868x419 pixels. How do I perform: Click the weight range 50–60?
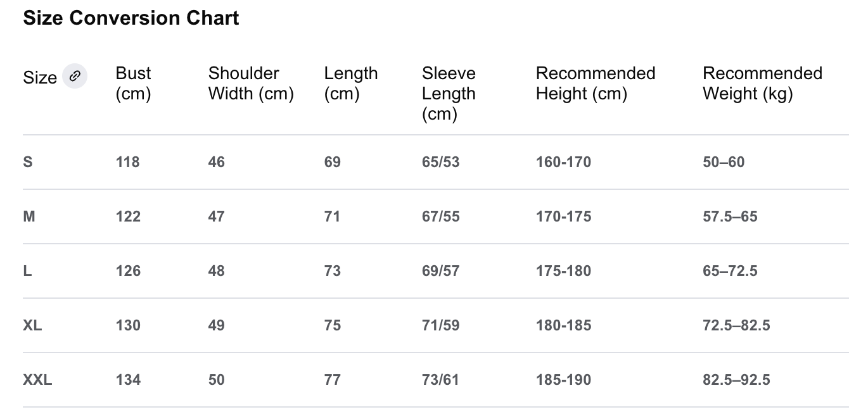click(x=724, y=162)
